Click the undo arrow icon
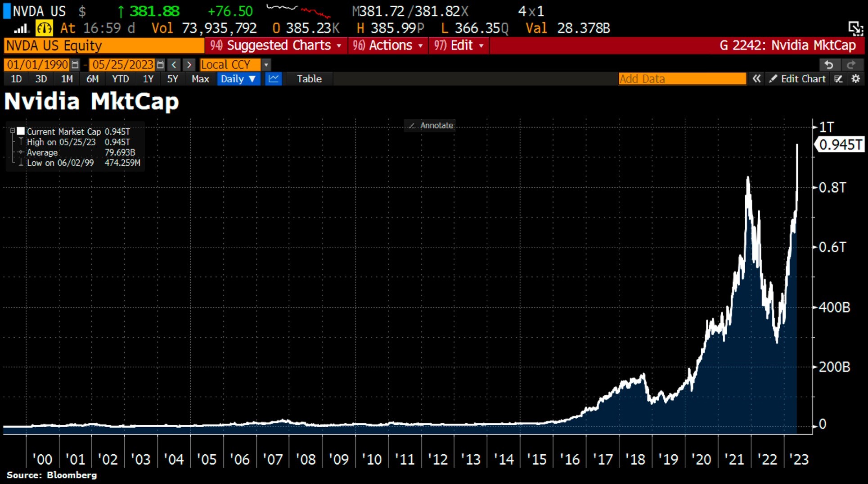868x484 pixels. [x=828, y=65]
